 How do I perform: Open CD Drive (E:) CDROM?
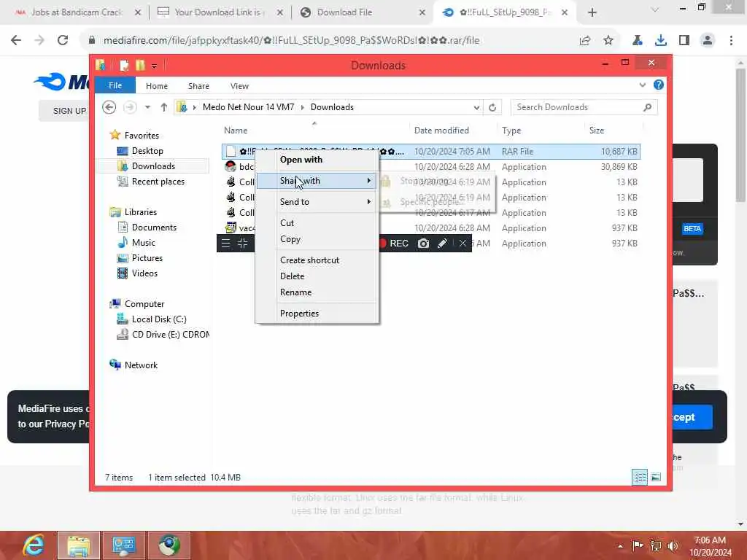[170, 335]
